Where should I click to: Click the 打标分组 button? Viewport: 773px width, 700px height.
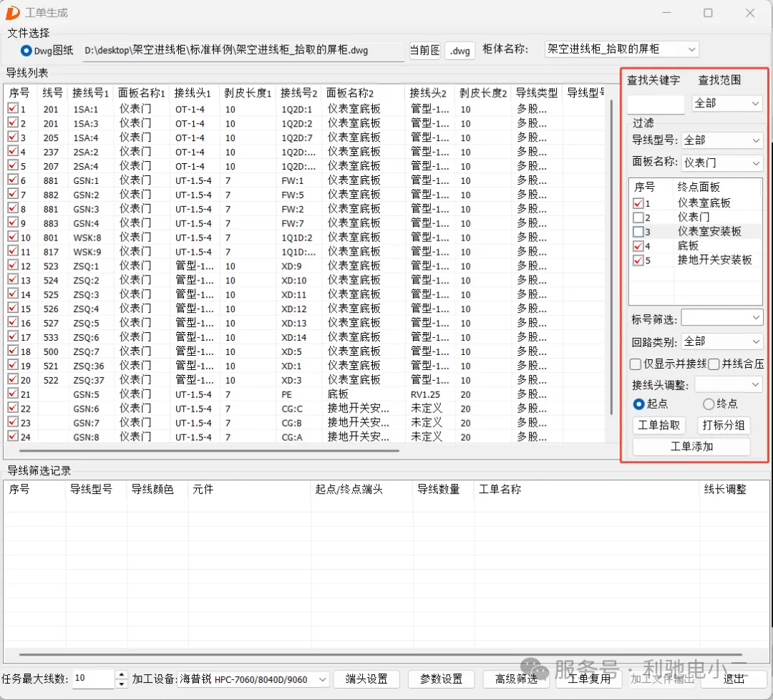click(723, 425)
